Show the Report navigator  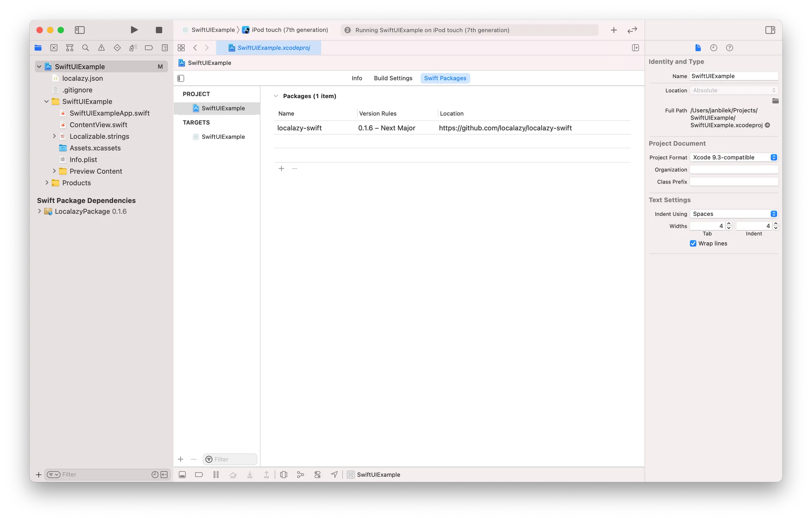[164, 47]
